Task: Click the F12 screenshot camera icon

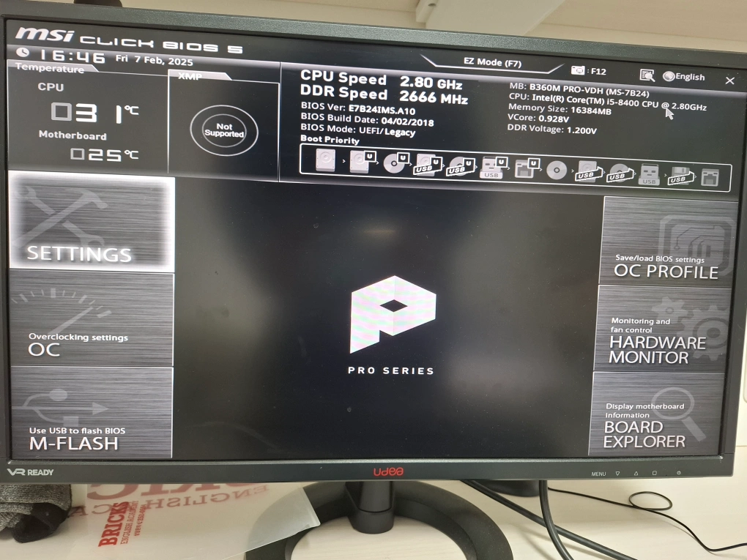Action: [x=577, y=70]
